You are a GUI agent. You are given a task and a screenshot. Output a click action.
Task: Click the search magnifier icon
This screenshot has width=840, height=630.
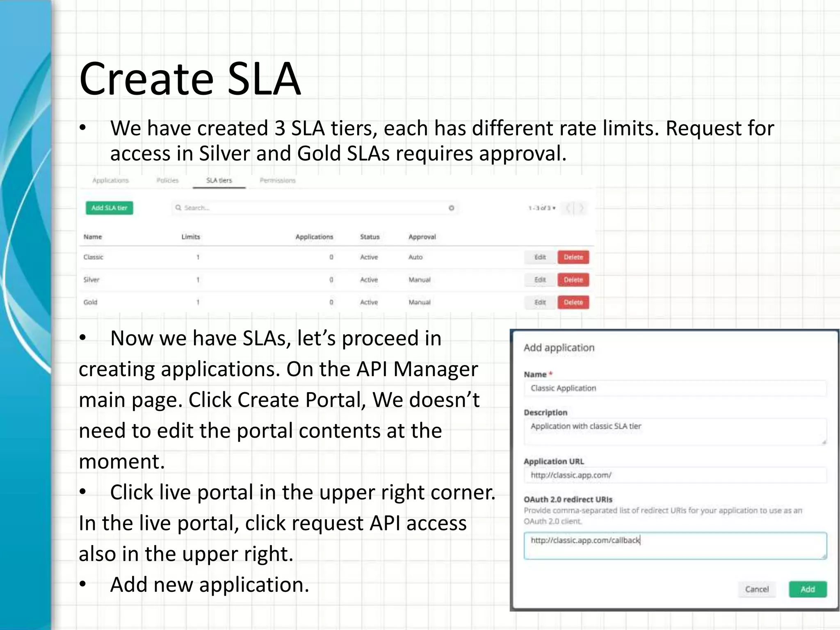(178, 208)
